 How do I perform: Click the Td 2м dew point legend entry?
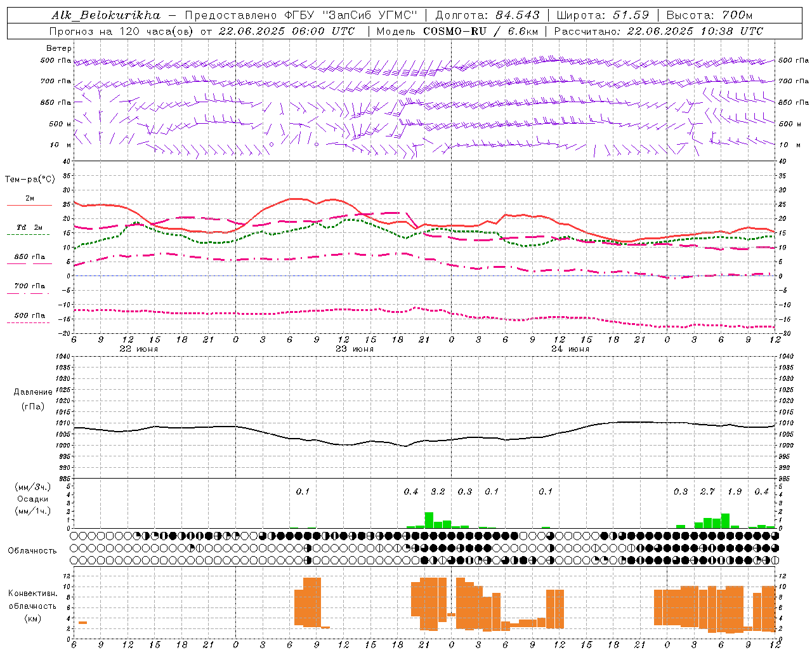point(30,227)
